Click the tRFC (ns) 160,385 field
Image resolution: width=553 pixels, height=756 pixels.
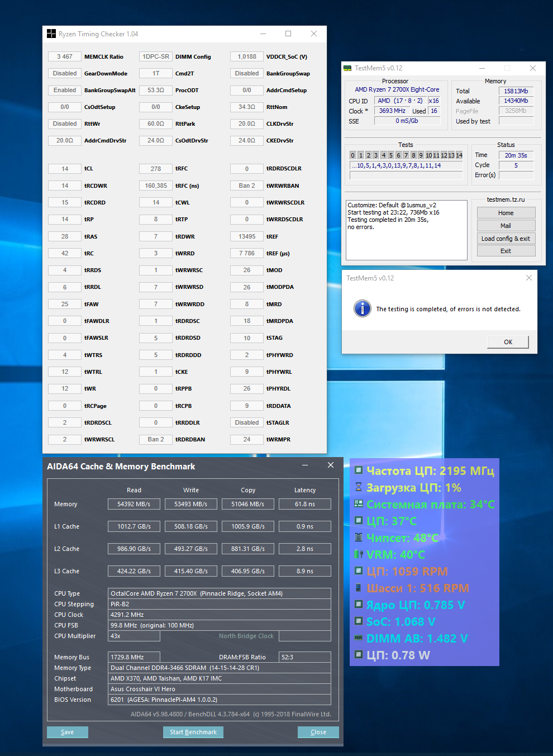(x=156, y=186)
